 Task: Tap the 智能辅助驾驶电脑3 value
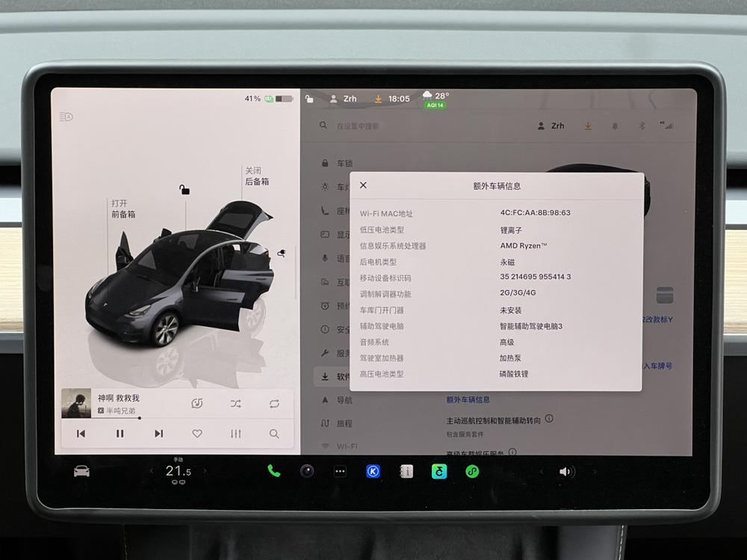pos(530,326)
